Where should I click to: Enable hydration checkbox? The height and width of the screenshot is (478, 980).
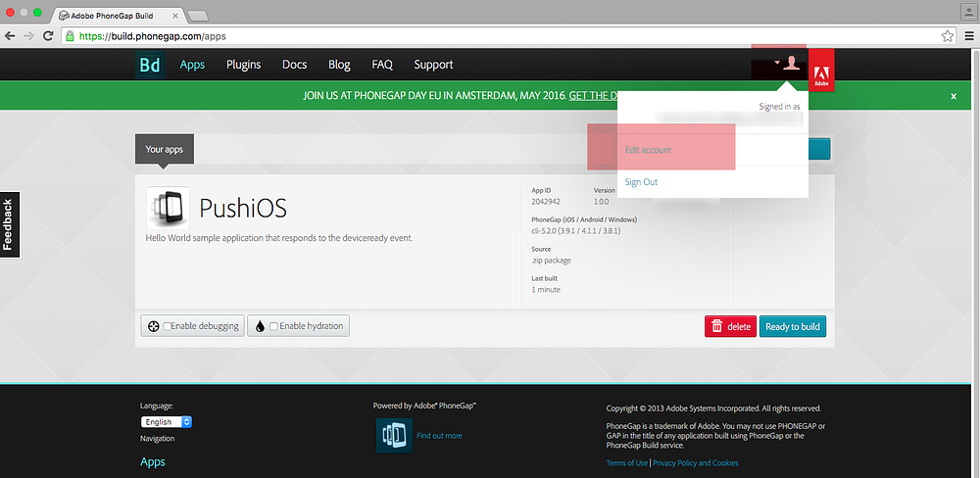[x=273, y=326]
